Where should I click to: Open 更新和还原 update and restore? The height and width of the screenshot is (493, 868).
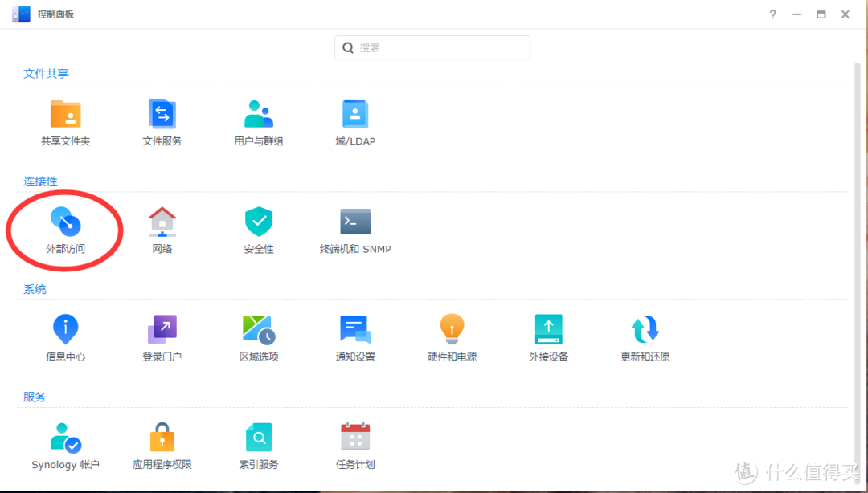645,330
